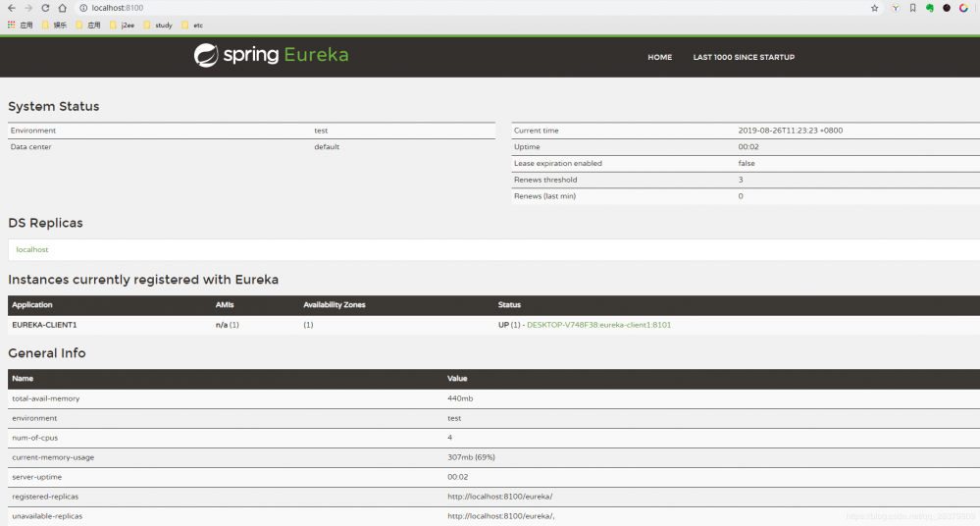The width and height of the screenshot is (980, 526).
Task: Open the green Evernote elephant extension
Action: 929,8
